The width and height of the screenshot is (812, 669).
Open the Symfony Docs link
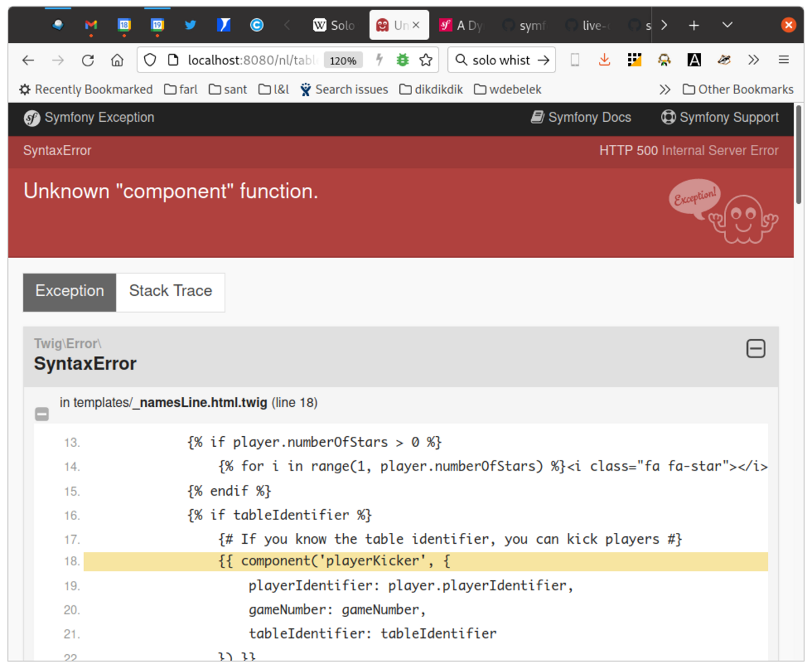pyautogui.click(x=581, y=118)
